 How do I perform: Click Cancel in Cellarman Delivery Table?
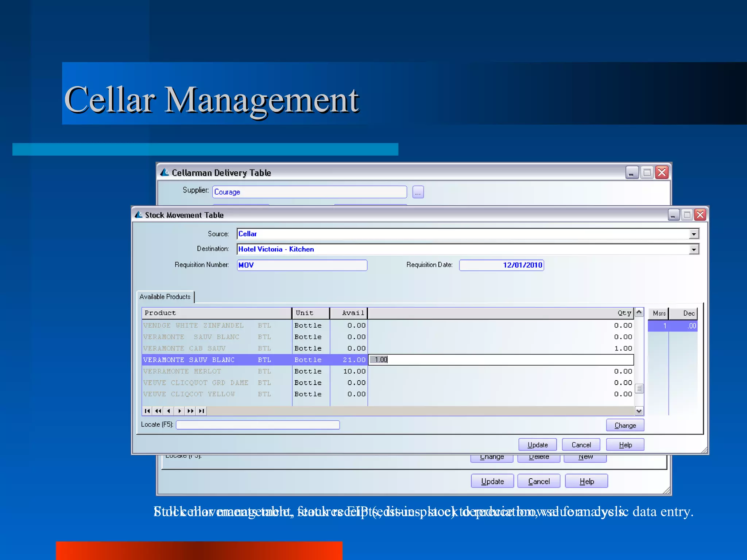pos(539,481)
